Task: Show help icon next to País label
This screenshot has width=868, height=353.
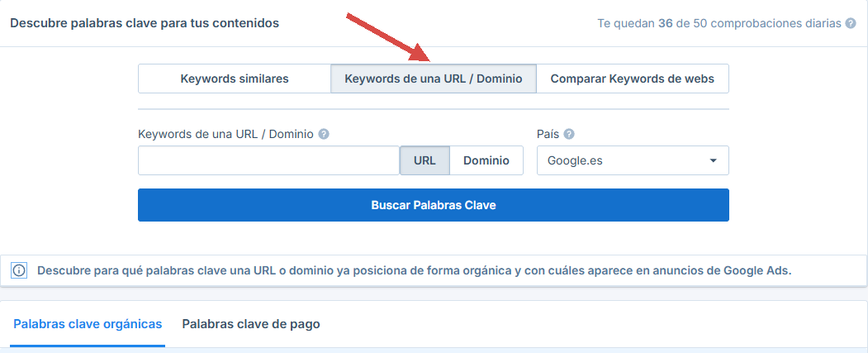Action: click(x=568, y=134)
